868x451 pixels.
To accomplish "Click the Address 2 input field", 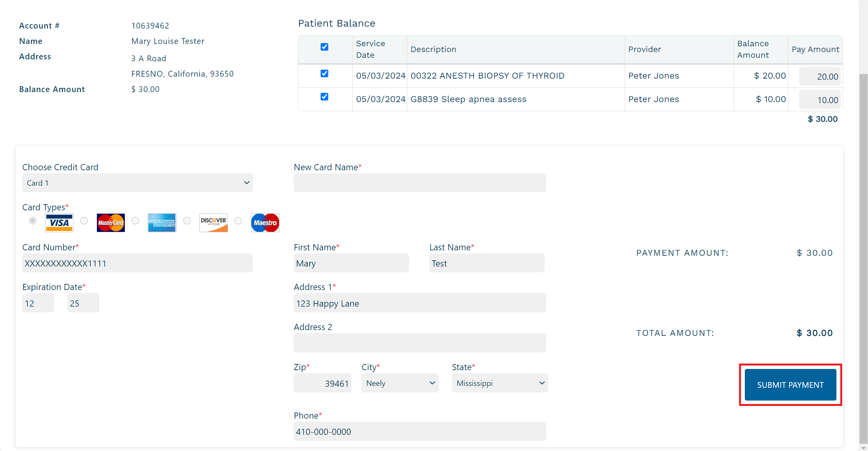I will (420, 343).
